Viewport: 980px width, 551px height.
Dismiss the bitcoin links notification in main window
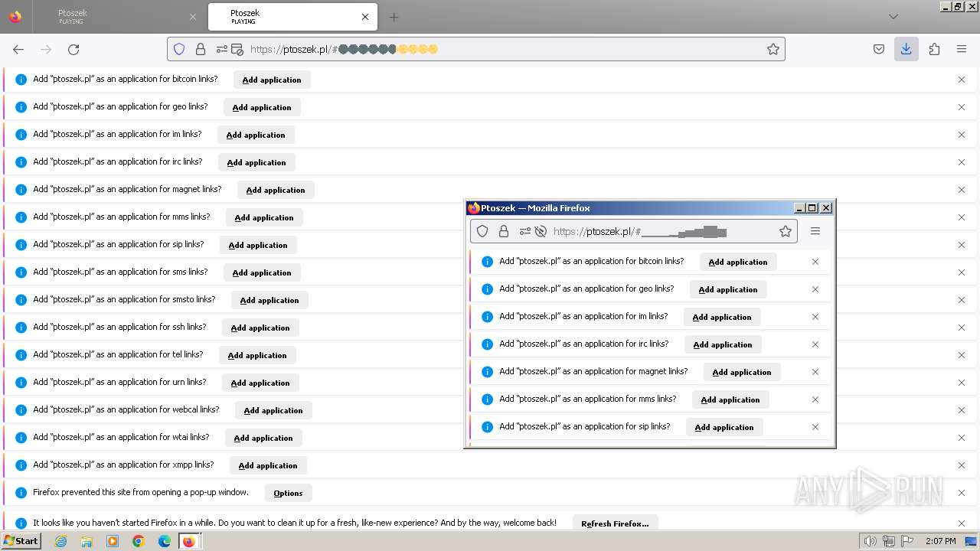coord(962,80)
